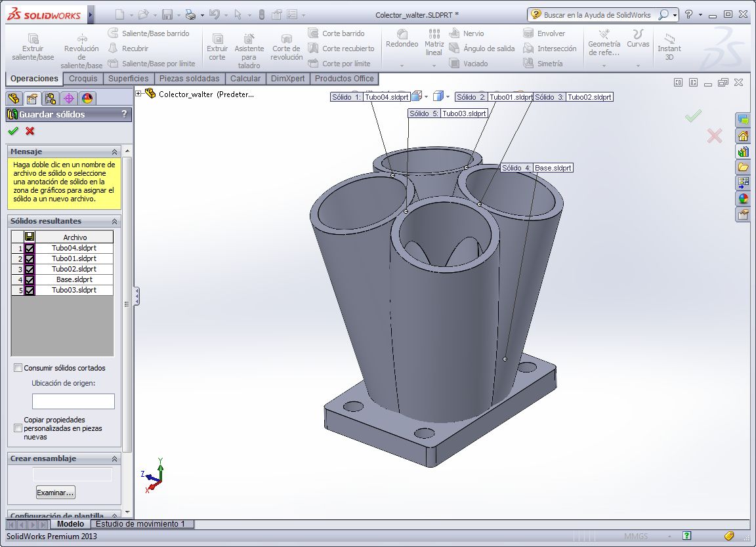The height and width of the screenshot is (547, 756).
Task: Click the Ubicación de origen input field
Action: click(73, 401)
